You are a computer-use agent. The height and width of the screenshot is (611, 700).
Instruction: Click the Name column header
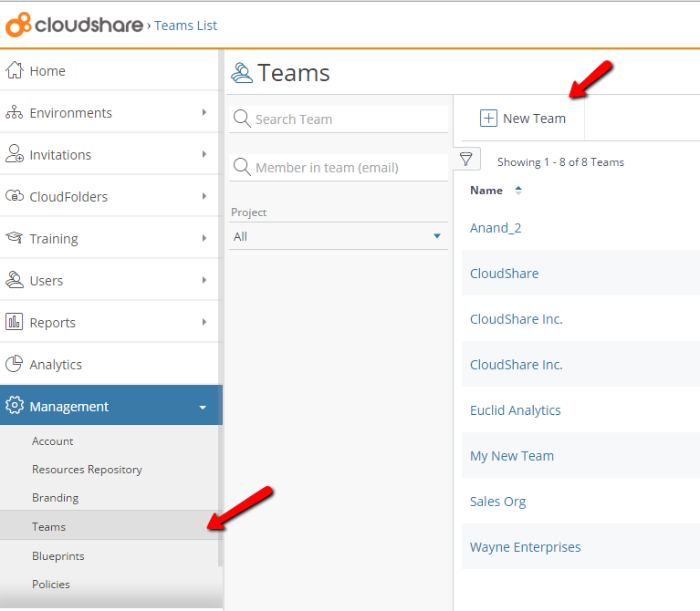coord(486,191)
